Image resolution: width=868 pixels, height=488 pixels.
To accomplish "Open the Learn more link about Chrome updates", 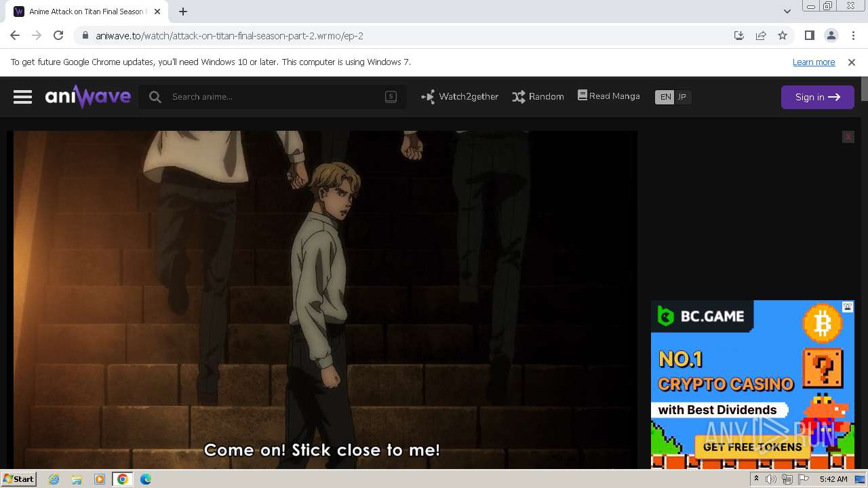I will [814, 62].
